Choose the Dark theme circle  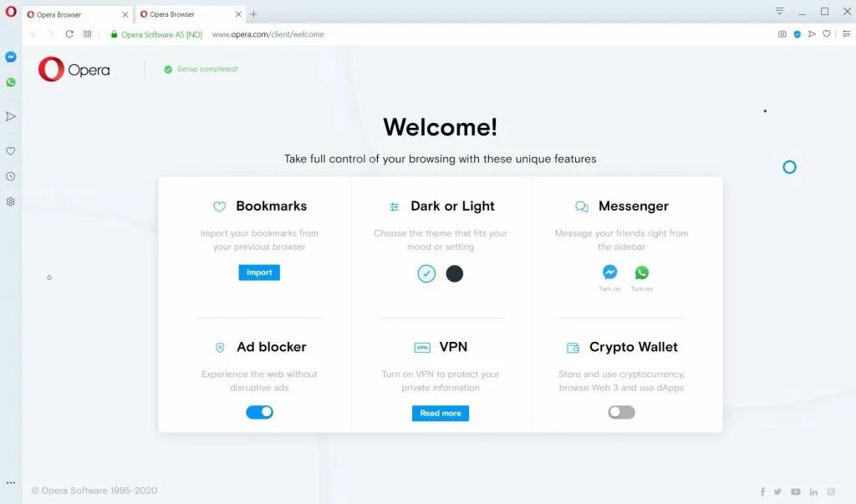click(454, 273)
